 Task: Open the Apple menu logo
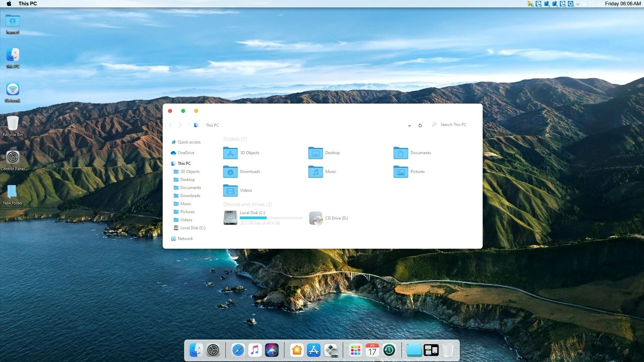9,4
